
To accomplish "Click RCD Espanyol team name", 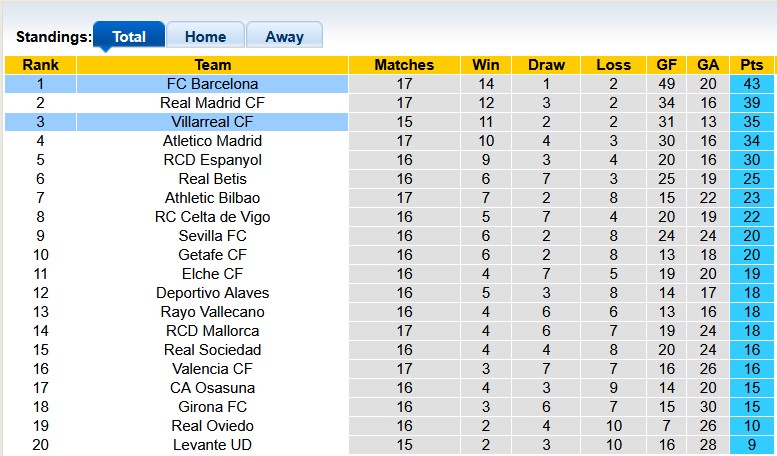I will tap(212, 160).
